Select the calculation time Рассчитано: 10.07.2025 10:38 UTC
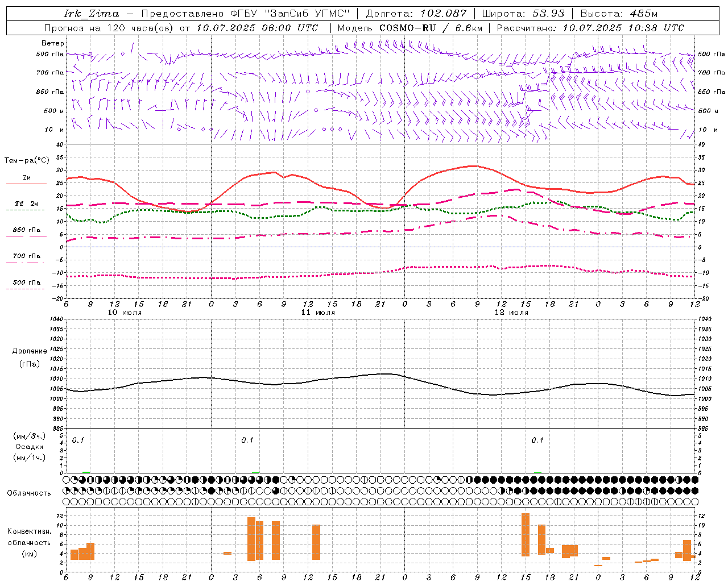Image resolution: width=728 pixels, height=582 pixels. coord(590,28)
